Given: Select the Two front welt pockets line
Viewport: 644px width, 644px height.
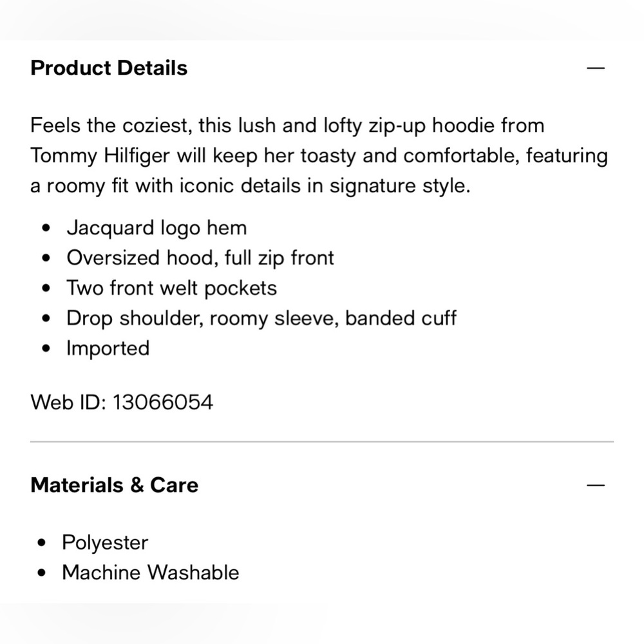Looking at the screenshot, I should (x=172, y=288).
